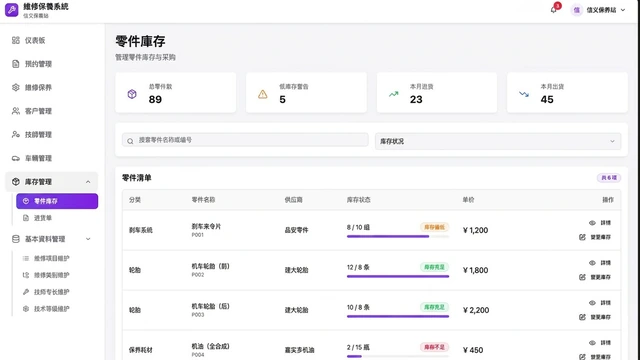Click change stock for P003 tire
Image resolution: width=640 pixels, height=360 pixels.
click(x=595, y=317)
